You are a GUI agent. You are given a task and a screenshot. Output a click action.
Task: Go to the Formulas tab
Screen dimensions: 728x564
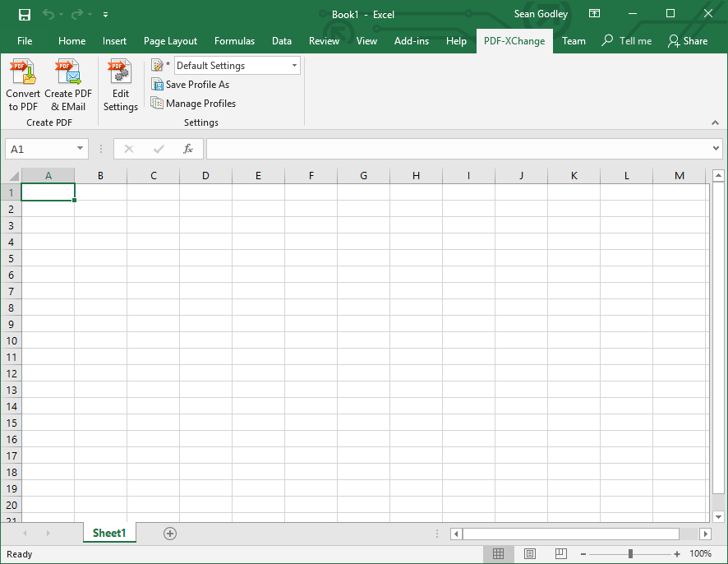pos(234,41)
